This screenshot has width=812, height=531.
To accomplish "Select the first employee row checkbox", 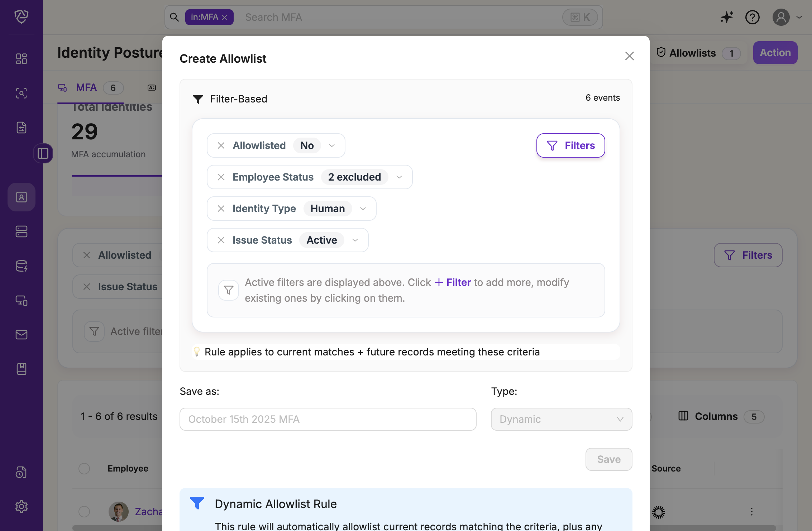I will point(84,512).
